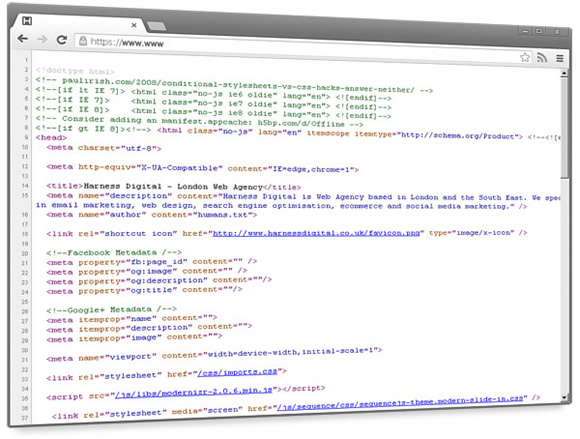Image resolution: width=580 pixels, height=439 pixels.
Task: Click the '<!doctype html>' line
Action: click(75, 71)
